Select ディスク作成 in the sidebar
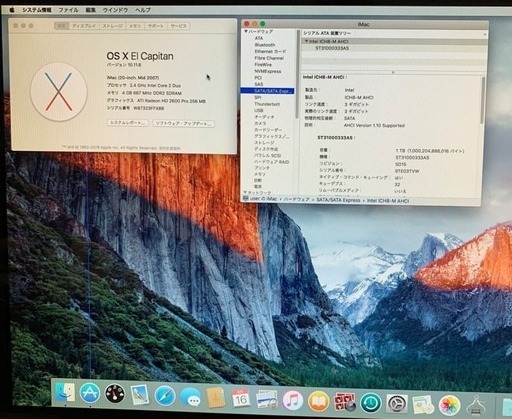 [266, 149]
